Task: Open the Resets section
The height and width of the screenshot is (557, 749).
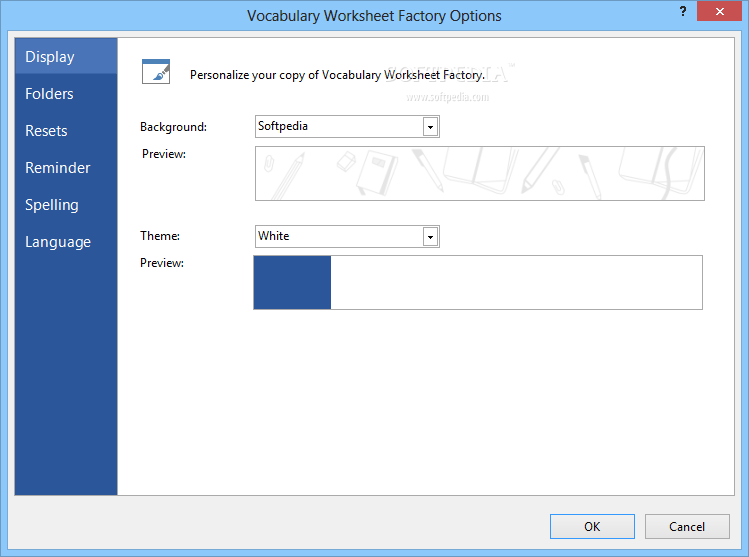Action: point(66,130)
